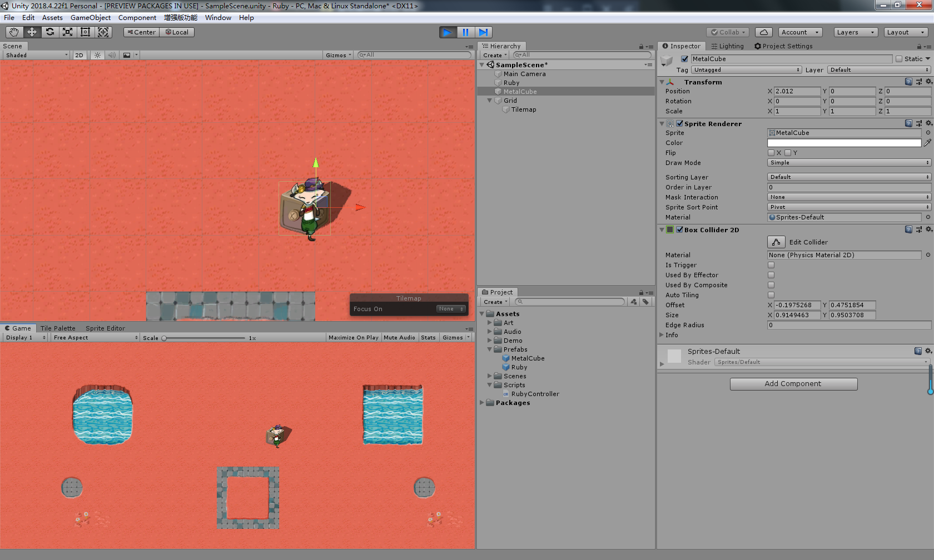Toggle scene audio speaker icon
Image resolution: width=934 pixels, height=560 pixels.
point(112,55)
